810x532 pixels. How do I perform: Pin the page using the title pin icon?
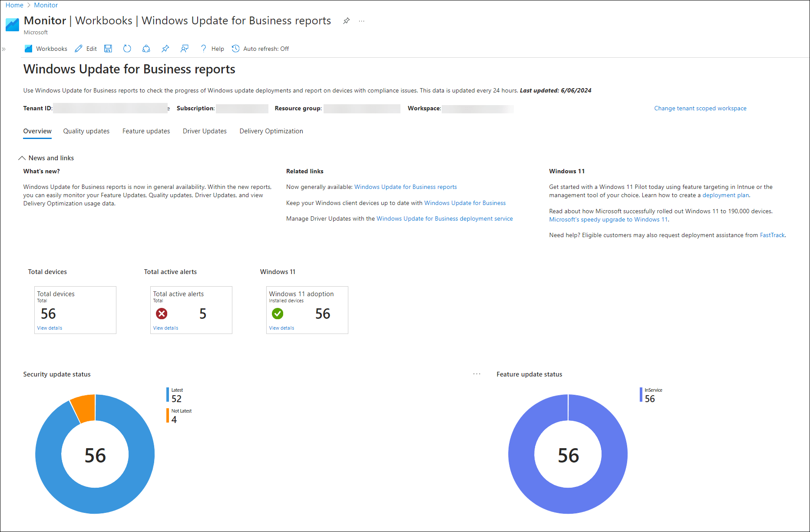(346, 21)
